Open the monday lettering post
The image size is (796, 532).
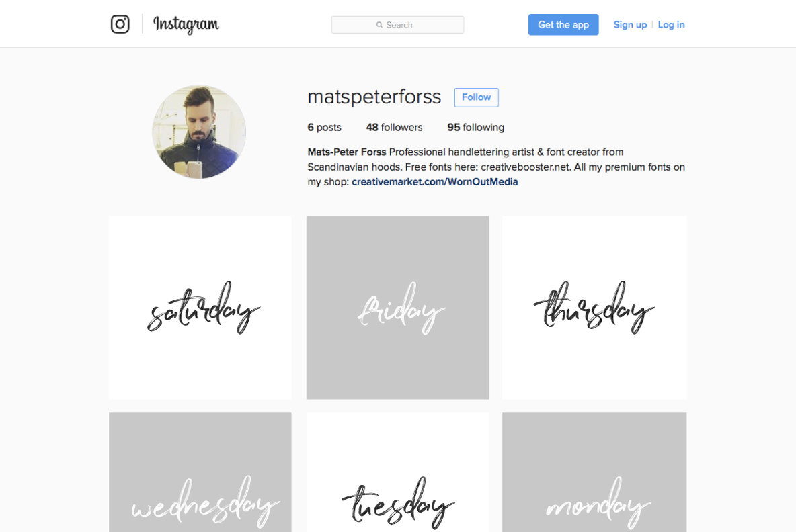coord(594,472)
